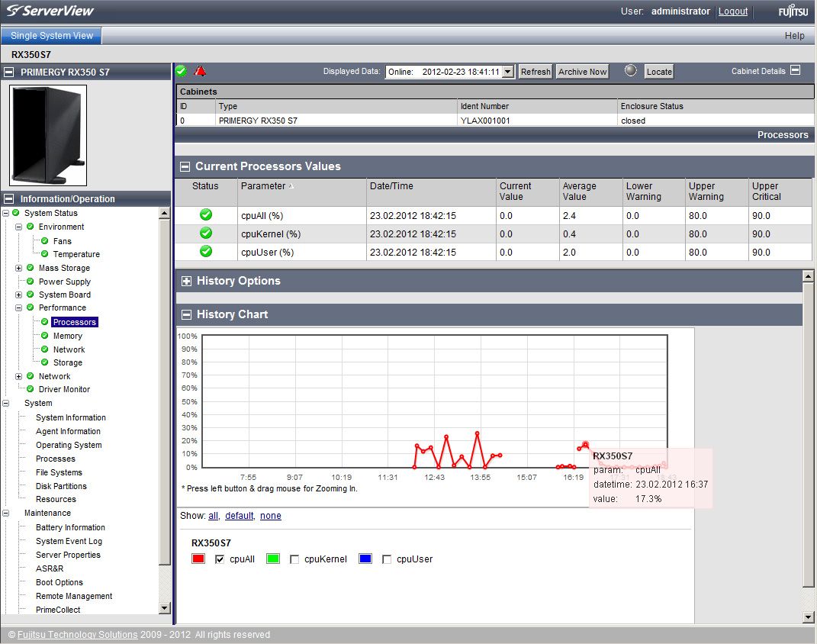Collapse the Performance tree node
The image size is (817, 644).
(x=19, y=308)
